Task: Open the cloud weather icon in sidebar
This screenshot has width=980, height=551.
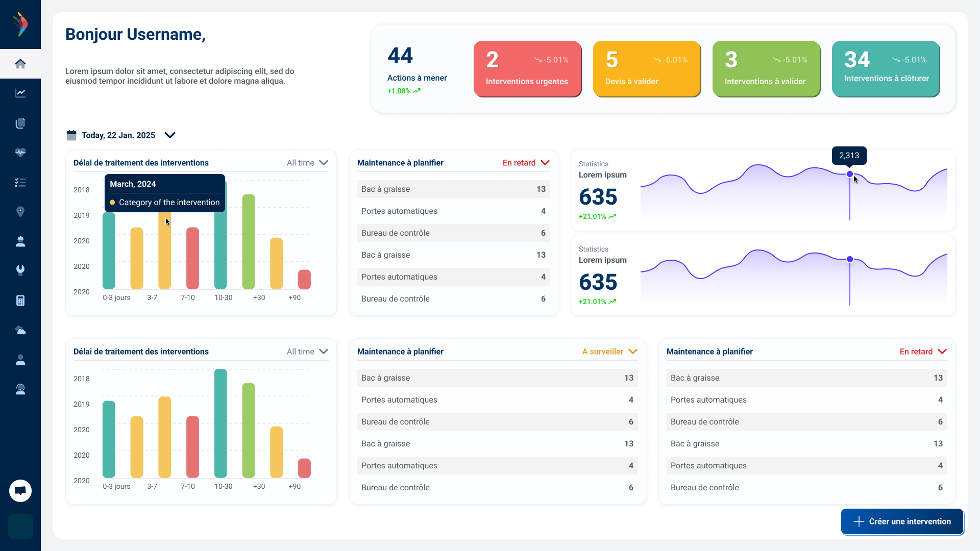Action: tap(20, 330)
